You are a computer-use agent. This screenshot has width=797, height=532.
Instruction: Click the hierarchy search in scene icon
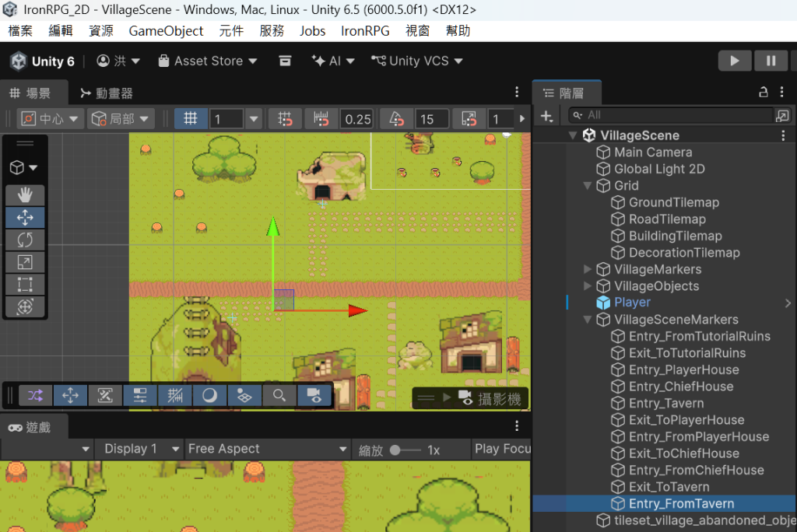[783, 115]
